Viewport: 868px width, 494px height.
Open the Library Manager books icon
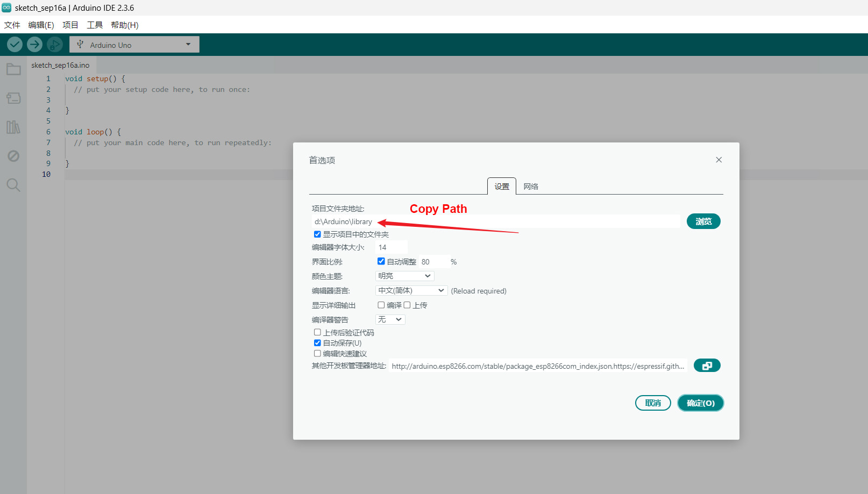[x=13, y=127]
